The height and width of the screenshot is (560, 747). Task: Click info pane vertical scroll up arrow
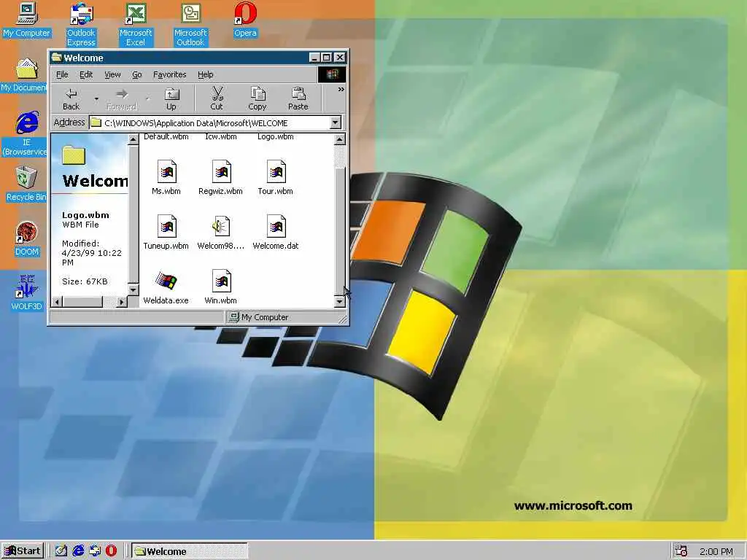(133, 139)
